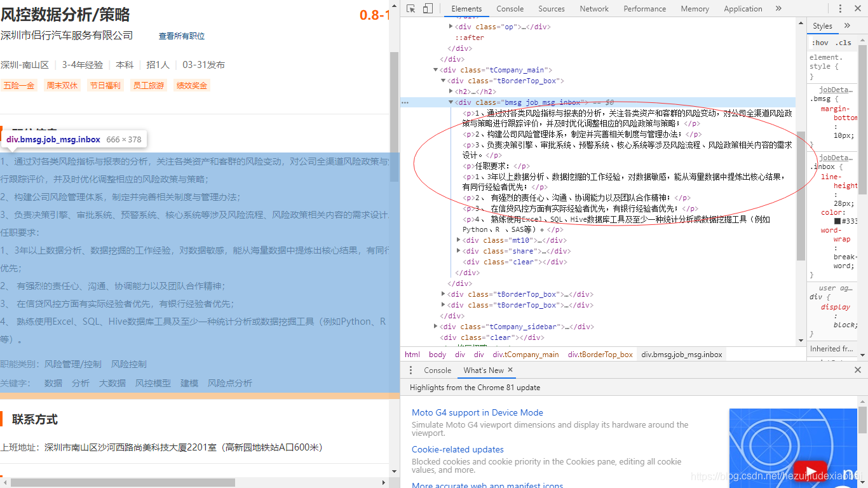Click the 绩效奖金 benefit tag

(192, 85)
